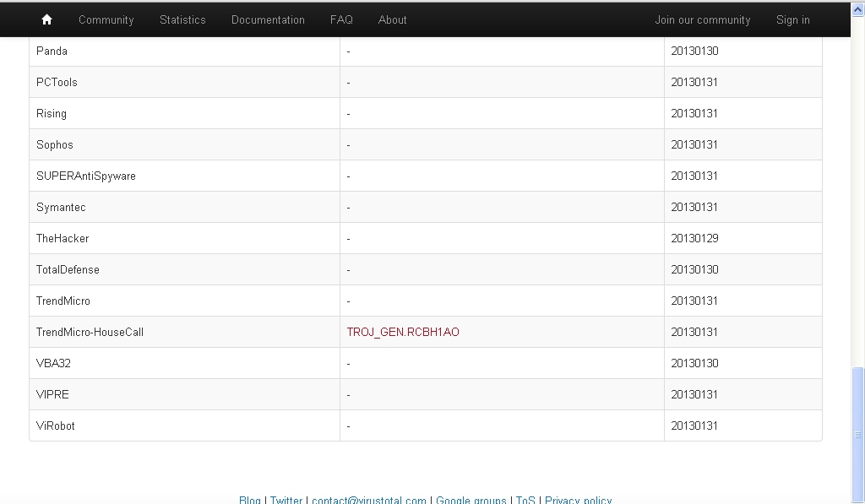
Task: Select the Panda antivirus name
Action: [52, 51]
